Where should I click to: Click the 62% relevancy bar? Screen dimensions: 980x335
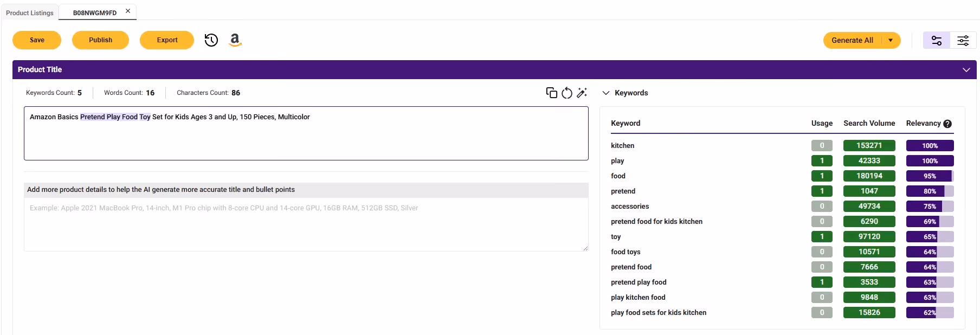pos(930,313)
